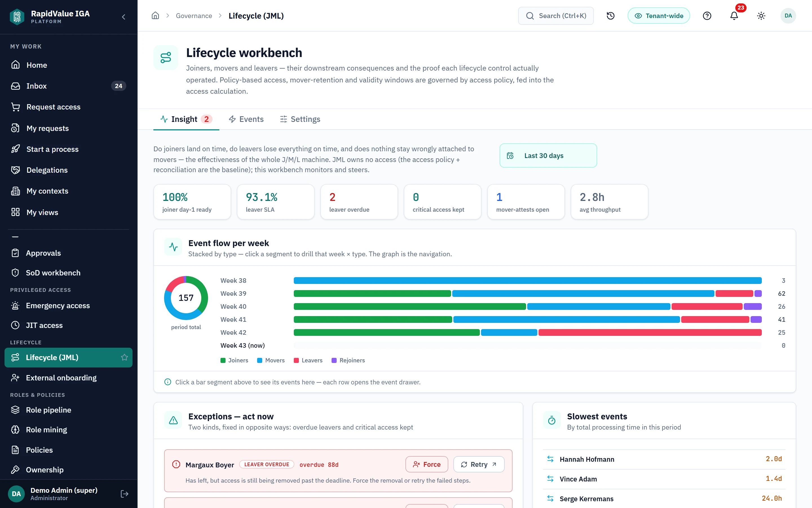Open JIT access clock icon
Viewport: 812px width, 508px height.
coord(16,325)
